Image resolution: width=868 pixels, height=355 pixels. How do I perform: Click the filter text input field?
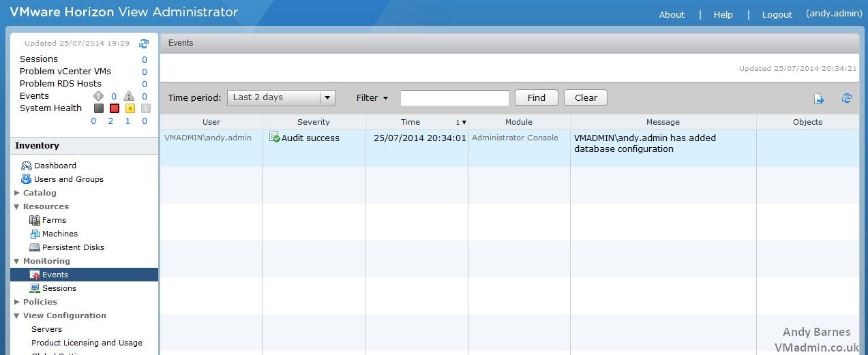pyautogui.click(x=455, y=97)
